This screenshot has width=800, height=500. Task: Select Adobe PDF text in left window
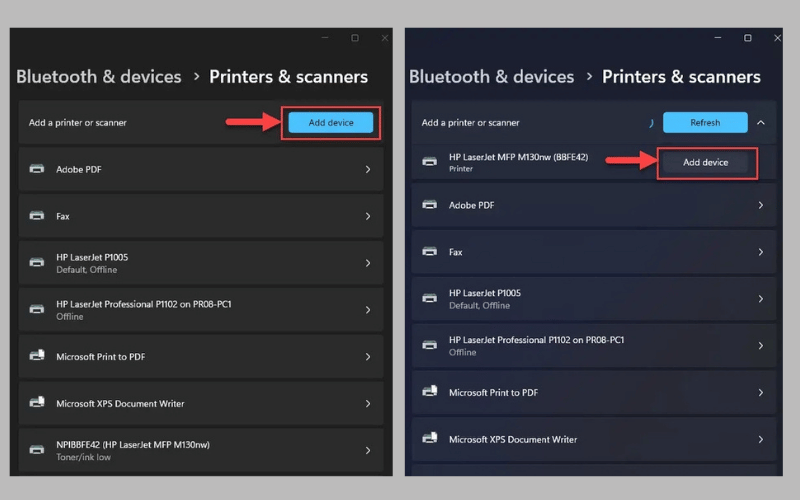(79, 169)
